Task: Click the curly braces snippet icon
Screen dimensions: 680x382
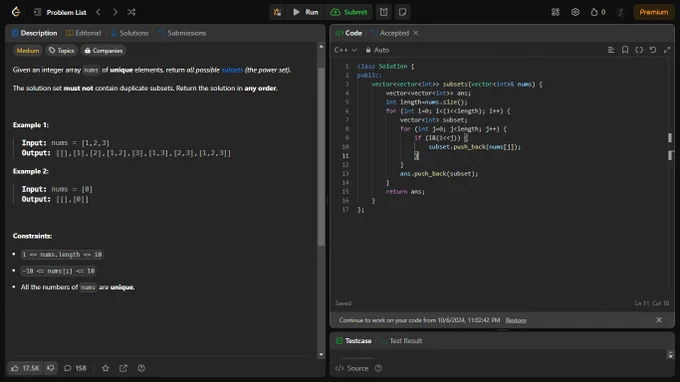Action: (x=639, y=50)
